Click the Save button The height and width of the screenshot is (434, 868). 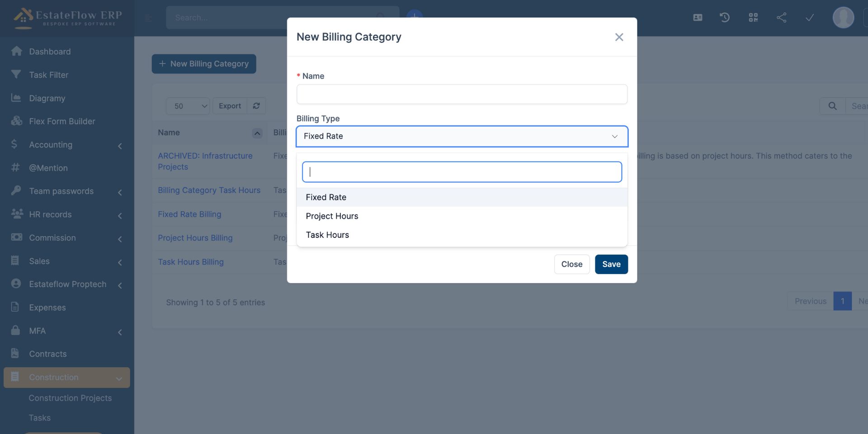point(611,264)
